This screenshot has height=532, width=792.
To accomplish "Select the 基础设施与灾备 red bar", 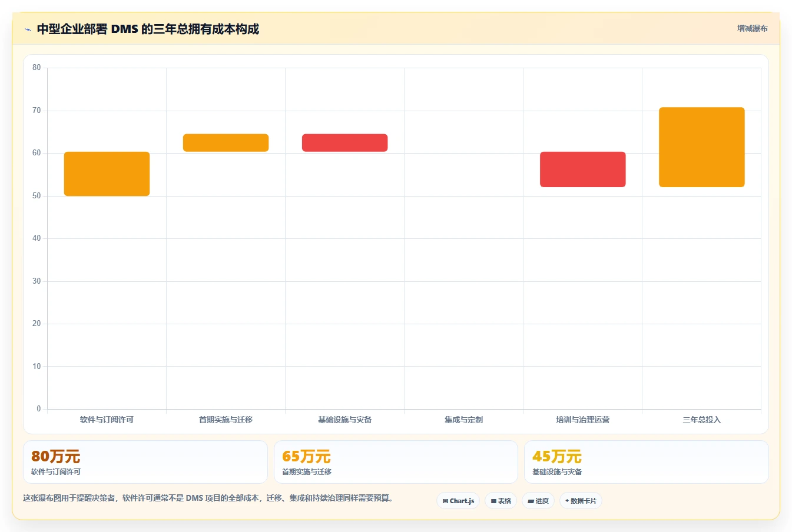I will (344, 143).
